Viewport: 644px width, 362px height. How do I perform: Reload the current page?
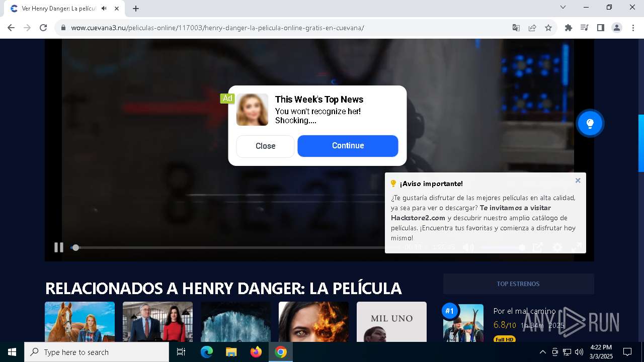click(x=43, y=28)
